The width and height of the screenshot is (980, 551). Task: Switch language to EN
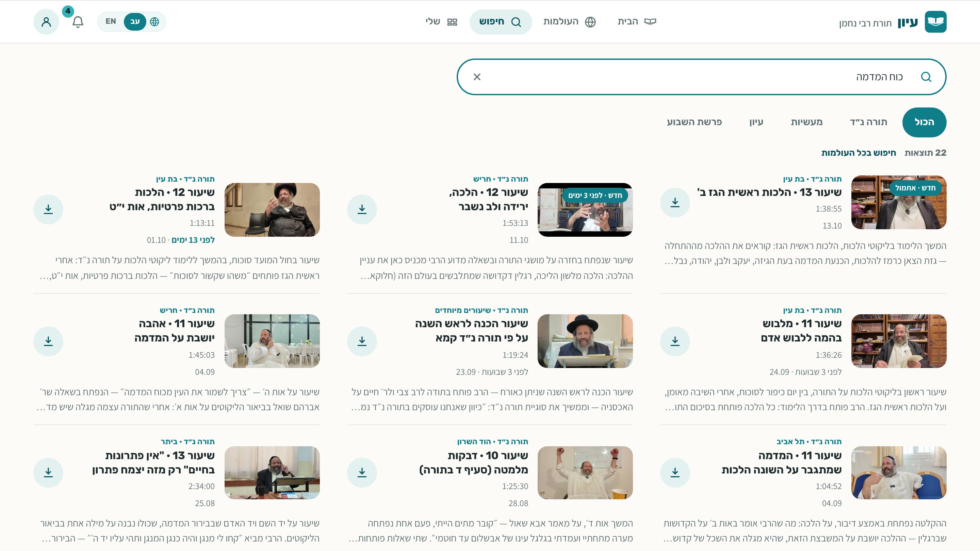(111, 22)
